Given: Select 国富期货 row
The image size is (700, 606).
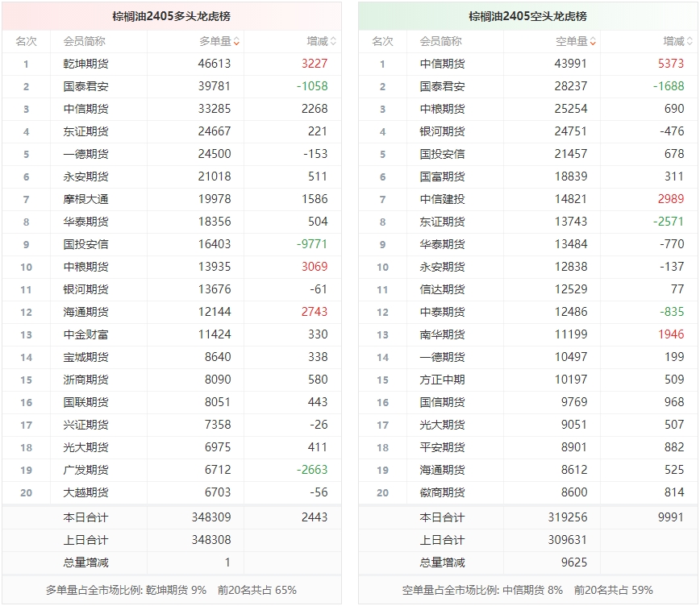Looking at the screenshot, I should (528, 176).
